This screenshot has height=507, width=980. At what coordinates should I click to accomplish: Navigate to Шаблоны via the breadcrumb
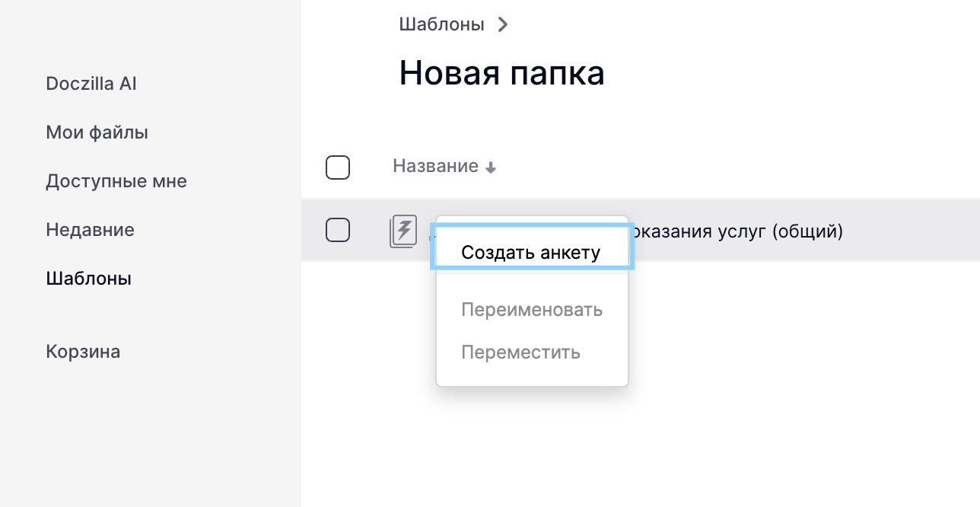tap(441, 24)
